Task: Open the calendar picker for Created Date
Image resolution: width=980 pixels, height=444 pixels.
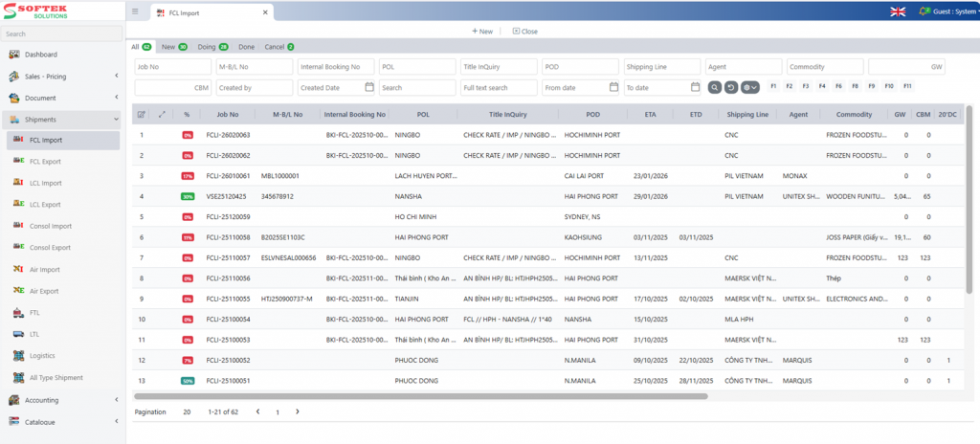Action: point(369,87)
